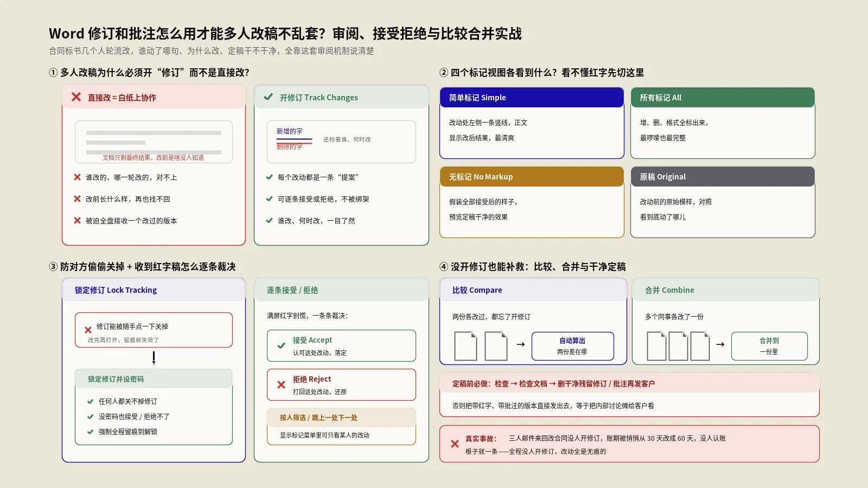Click the red X beside 直接改 = 白纸上协作

coord(76,97)
